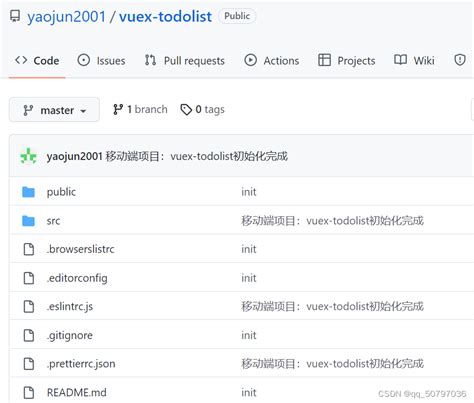Open the .eslintrc.js file
The height and width of the screenshot is (403, 474).
[70, 306]
